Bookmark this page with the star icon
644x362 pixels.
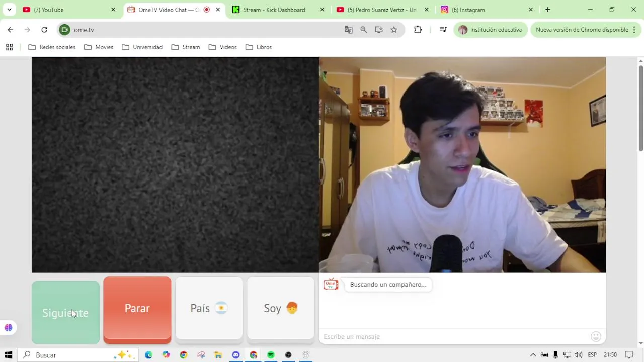pos(394,30)
